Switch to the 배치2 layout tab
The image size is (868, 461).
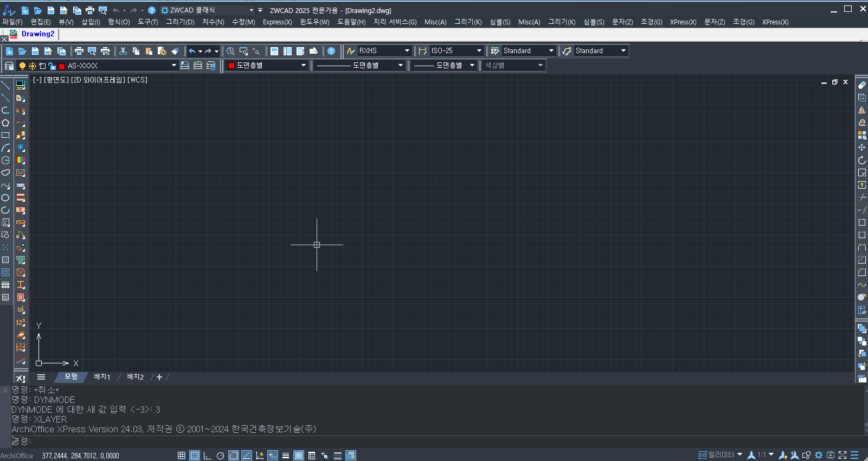point(135,377)
